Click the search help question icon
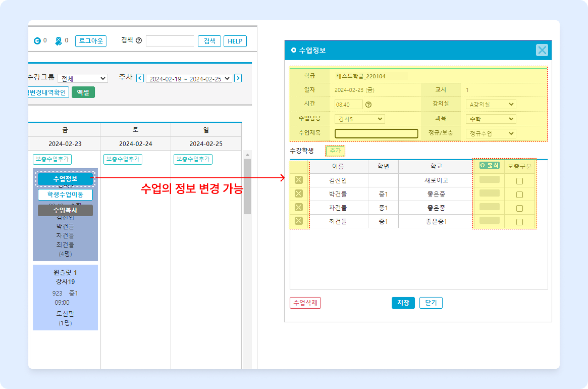Screen dimensions: 588x389 tap(139, 41)
